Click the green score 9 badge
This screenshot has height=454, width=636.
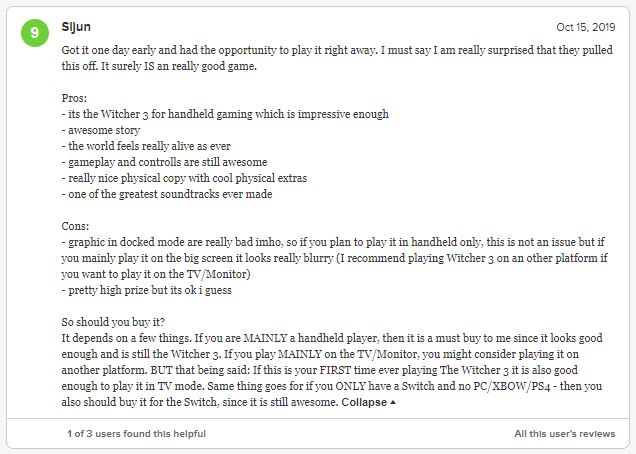click(x=35, y=32)
